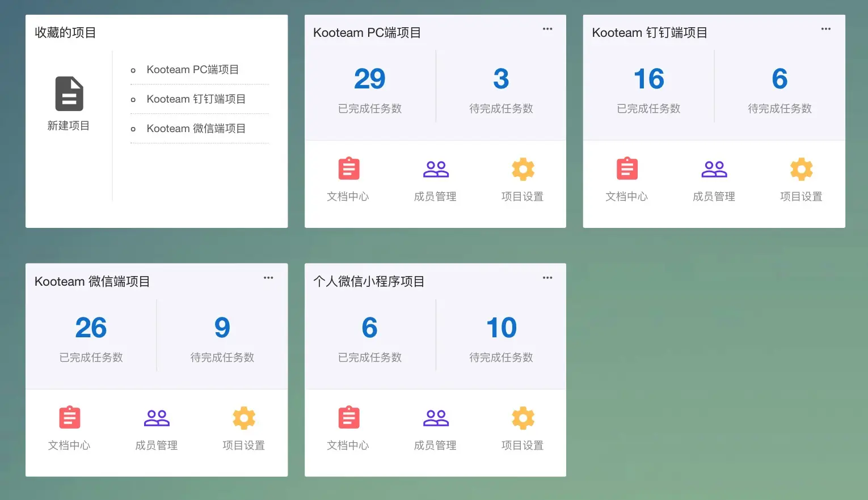Click the Kooteam PC端项目 card title
868x500 pixels.
[x=367, y=33]
